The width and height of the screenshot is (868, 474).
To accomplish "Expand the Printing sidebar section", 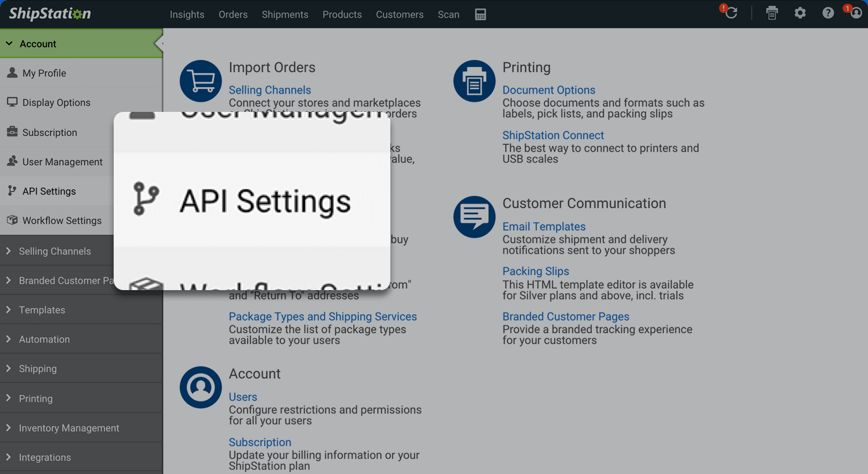I will click(81, 398).
